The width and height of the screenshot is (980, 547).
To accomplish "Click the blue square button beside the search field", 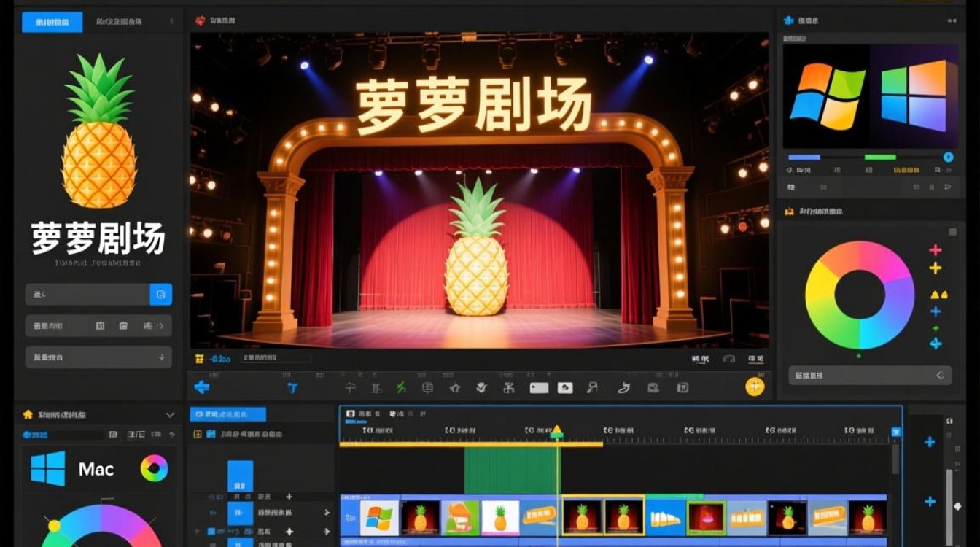I will (x=161, y=295).
